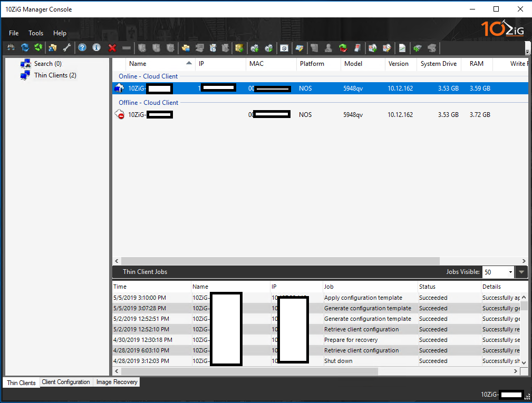Click the gear with green up-arrow icon
This screenshot has width=532, height=403.
tap(255, 48)
